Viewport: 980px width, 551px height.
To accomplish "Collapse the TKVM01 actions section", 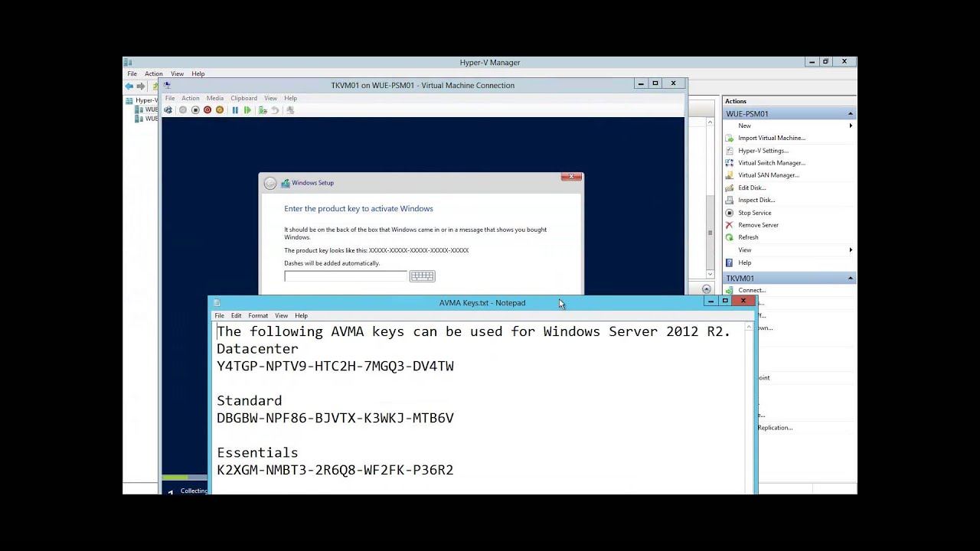I will click(x=850, y=279).
